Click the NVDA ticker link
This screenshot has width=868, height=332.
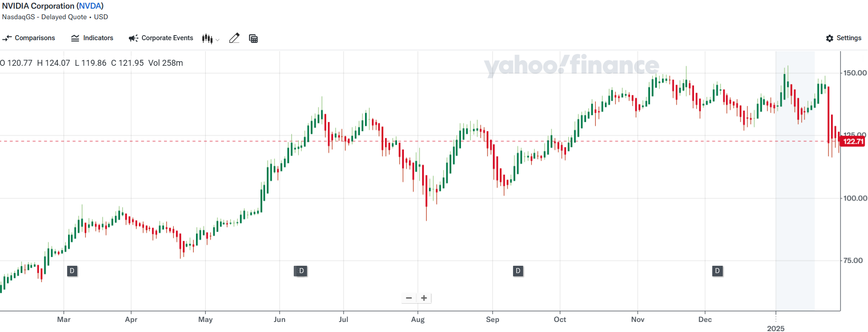click(x=90, y=6)
